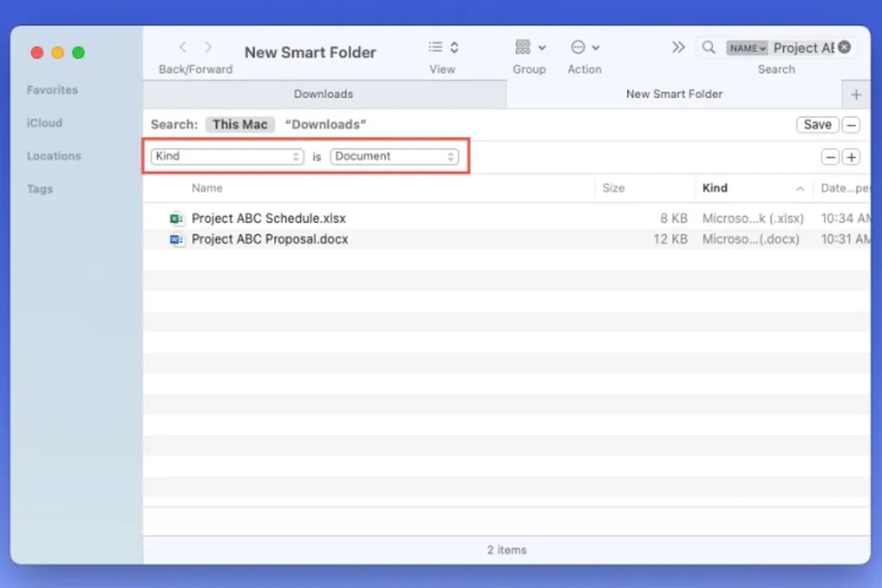Image resolution: width=882 pixels, height=588 pixels.
Task: Remove the search criteria with the minus button
Action: click(829, 157)
